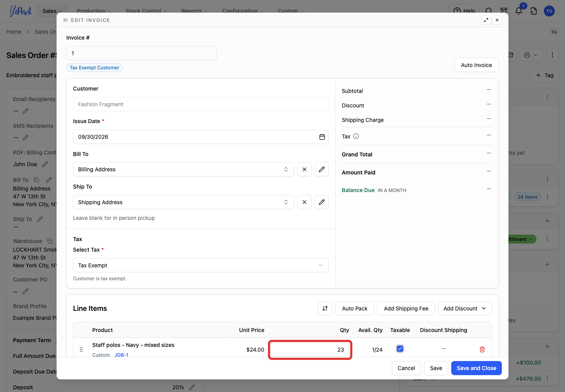Copy the Warehouse address in background

point(50,241)
